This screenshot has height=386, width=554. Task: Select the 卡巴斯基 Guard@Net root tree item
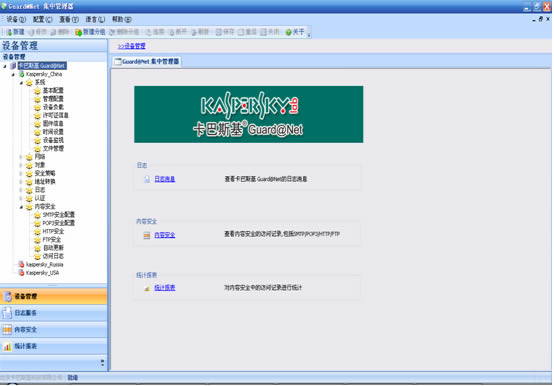click(42, 66)
